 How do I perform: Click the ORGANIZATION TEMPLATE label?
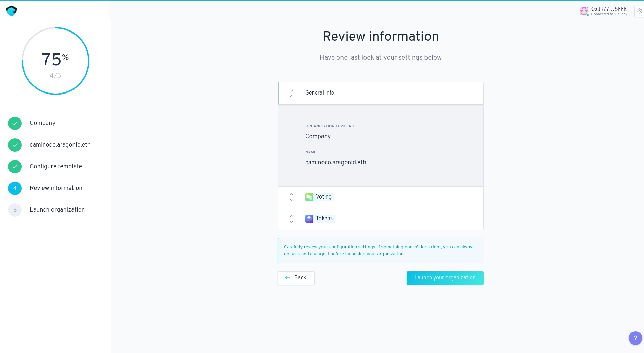330,126
